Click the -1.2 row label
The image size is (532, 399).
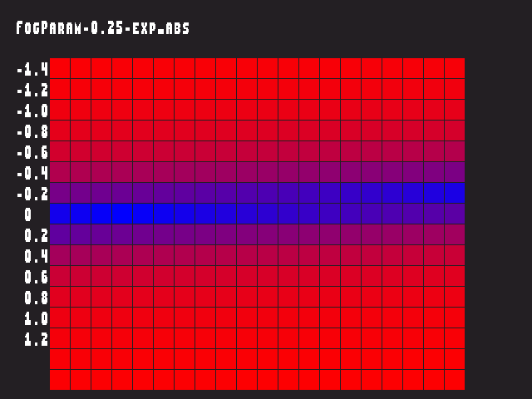click(32, 90)
